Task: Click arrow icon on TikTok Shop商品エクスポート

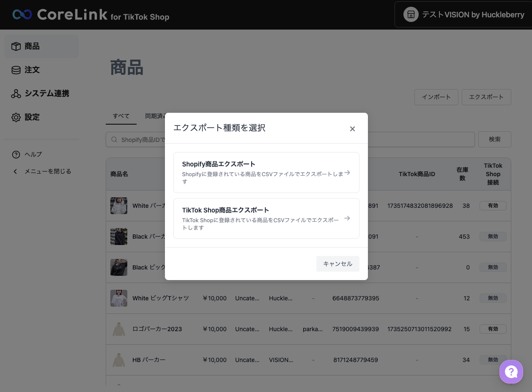Action: click(x=347, y=218)
